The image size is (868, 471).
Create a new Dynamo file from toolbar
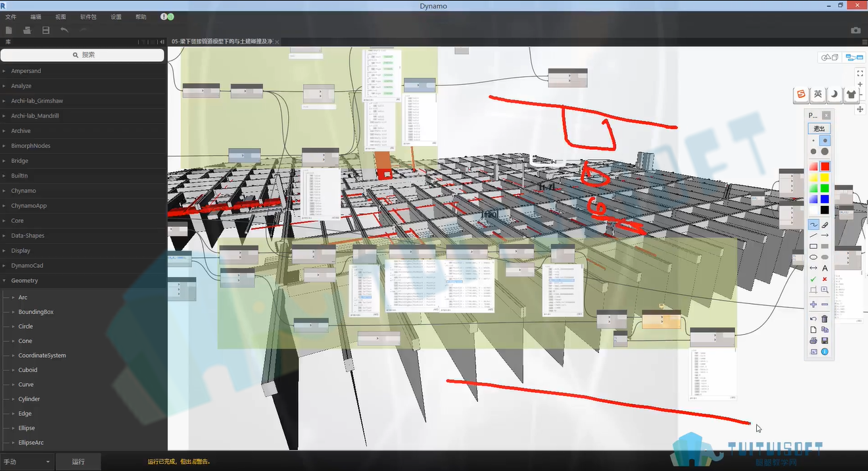9,30
